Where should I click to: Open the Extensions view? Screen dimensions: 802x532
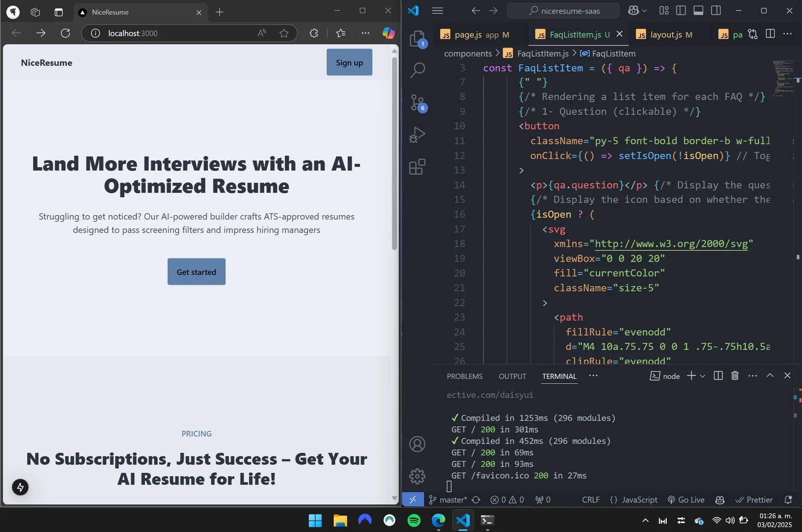(417, 167)
